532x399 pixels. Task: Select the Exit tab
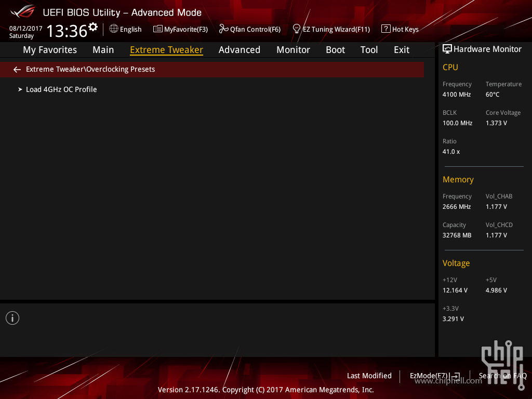pyautogui.click(x=402, y=50)
